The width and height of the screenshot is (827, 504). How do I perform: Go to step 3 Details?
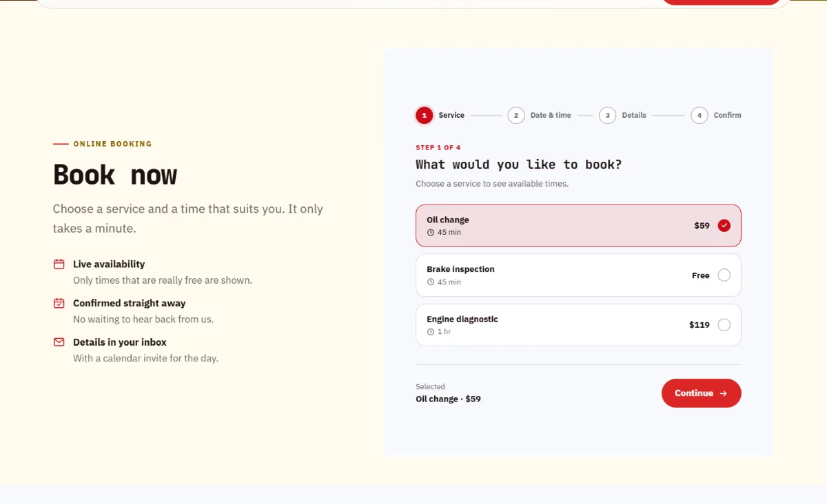tap(623, 115)
